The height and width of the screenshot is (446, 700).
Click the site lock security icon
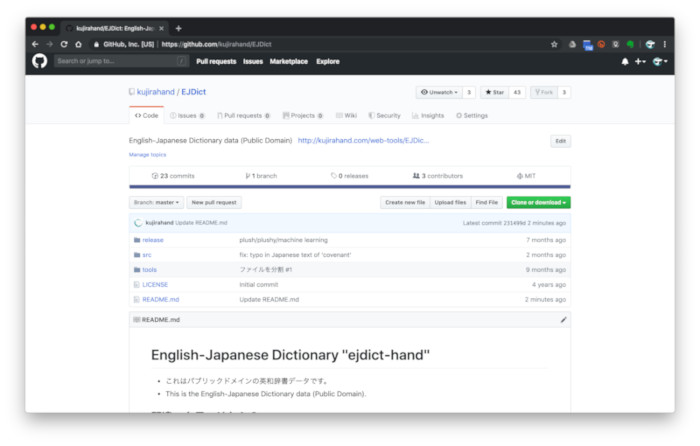96,44
